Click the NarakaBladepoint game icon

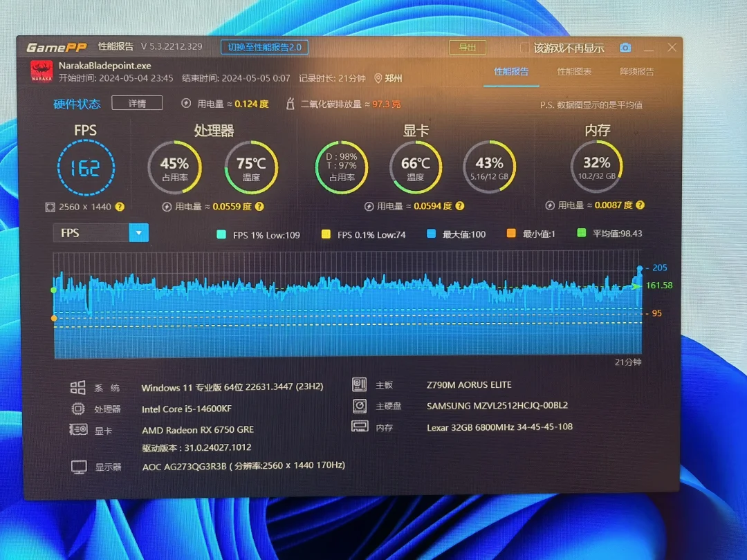(x=41, y=71)
